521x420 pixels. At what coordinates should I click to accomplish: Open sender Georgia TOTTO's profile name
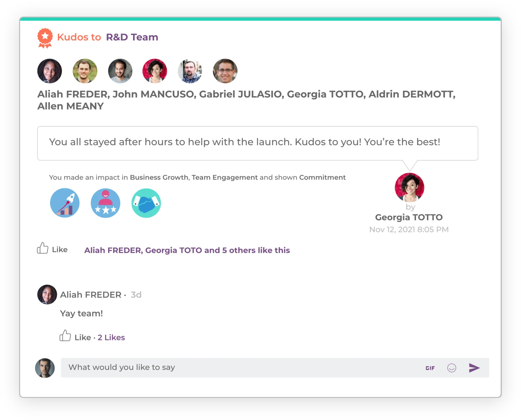pyautogui.click(x=409, y=217)
